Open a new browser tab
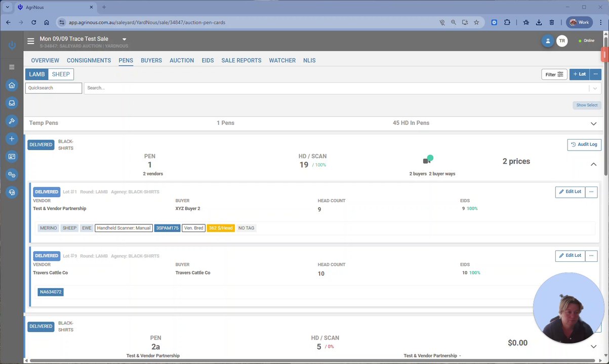This screenshot has height=364, width=609. point(104,7)
